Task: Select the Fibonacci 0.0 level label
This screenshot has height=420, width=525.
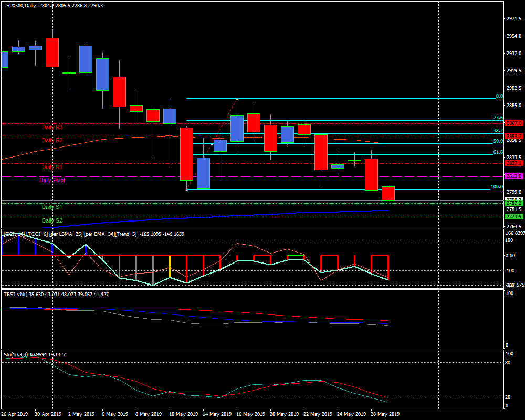Action: click(x=499, y=97)
